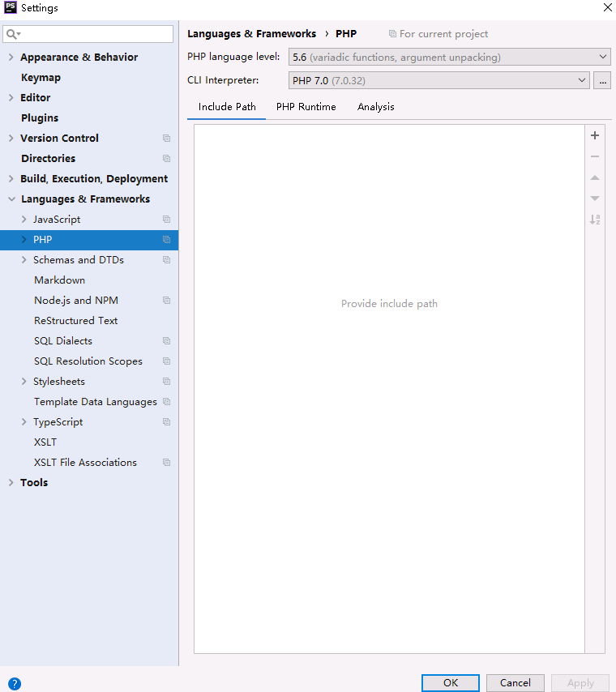Collapse Languages & Frameworks section

click(x=11, y=199)
